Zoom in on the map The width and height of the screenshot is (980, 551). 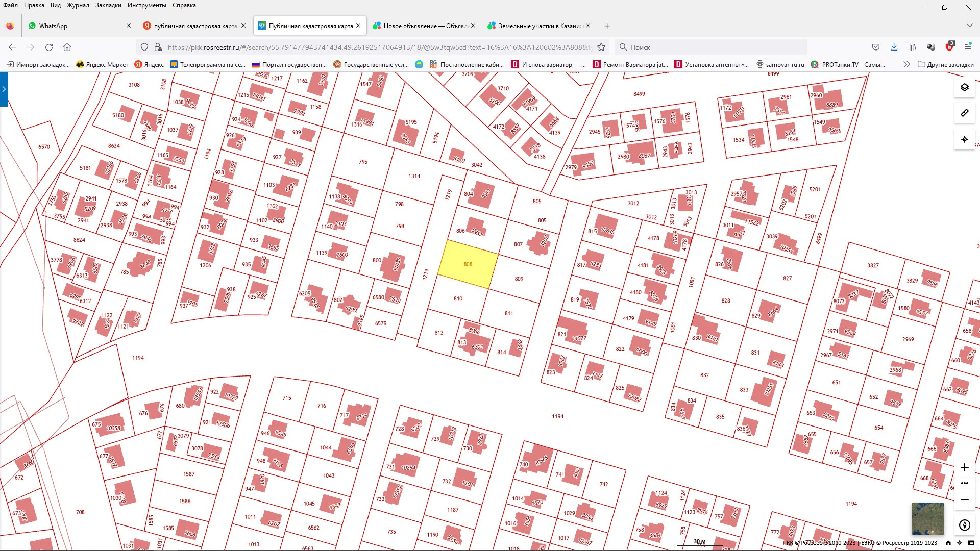964,467
